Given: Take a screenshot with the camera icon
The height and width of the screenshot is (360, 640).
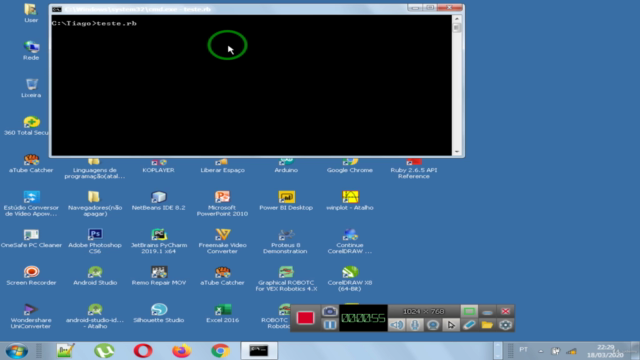Looking at the screenshot, I should click(329, 311).
